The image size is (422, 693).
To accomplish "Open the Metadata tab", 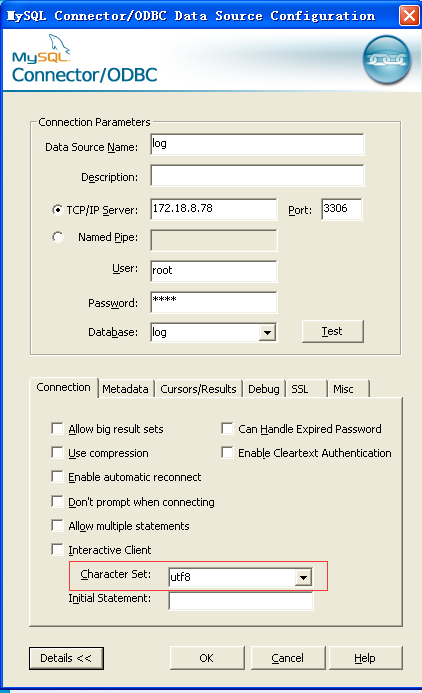I will 125,389.
